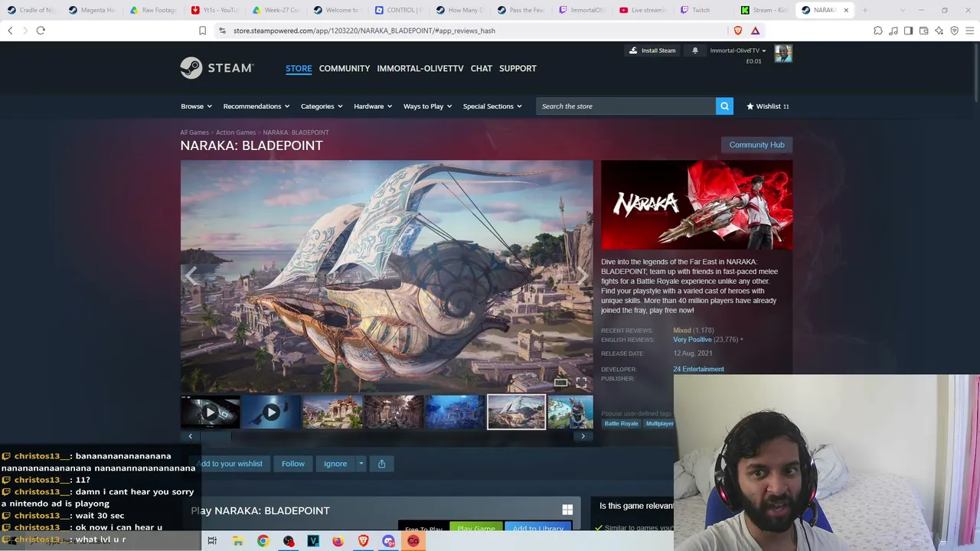Open Task View on the taskbar
This screenshot has height=551, width=980.
(212, 541)
